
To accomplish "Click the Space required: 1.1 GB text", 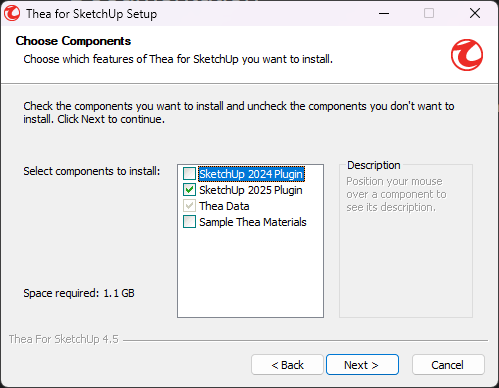I will click(x=79, y=293).
